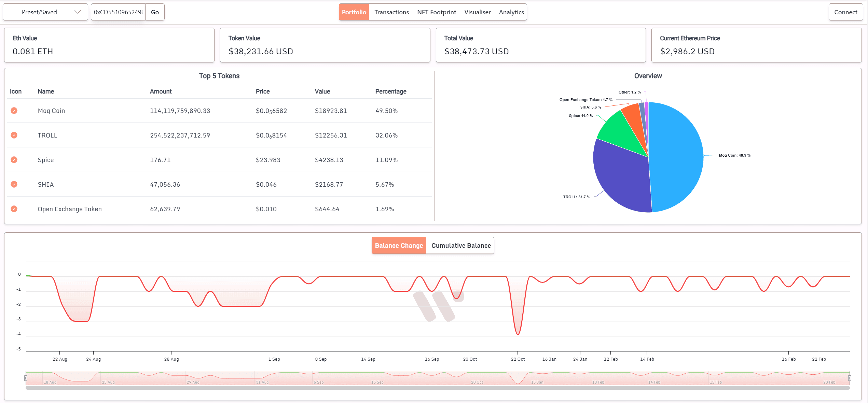Click the Price column header
868x403 pixels.
pos(263,91)
